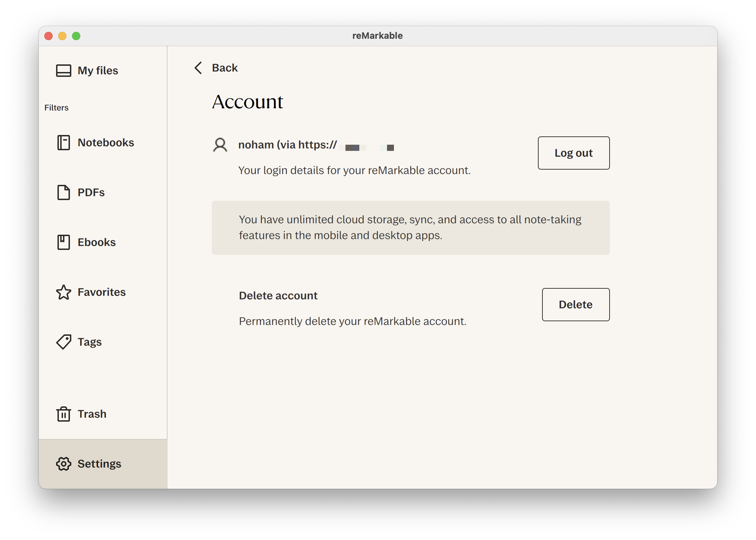Click the green fullscreen window button
Screen dimensions: 756x540
pyautogui.click(x=76, y=36)
